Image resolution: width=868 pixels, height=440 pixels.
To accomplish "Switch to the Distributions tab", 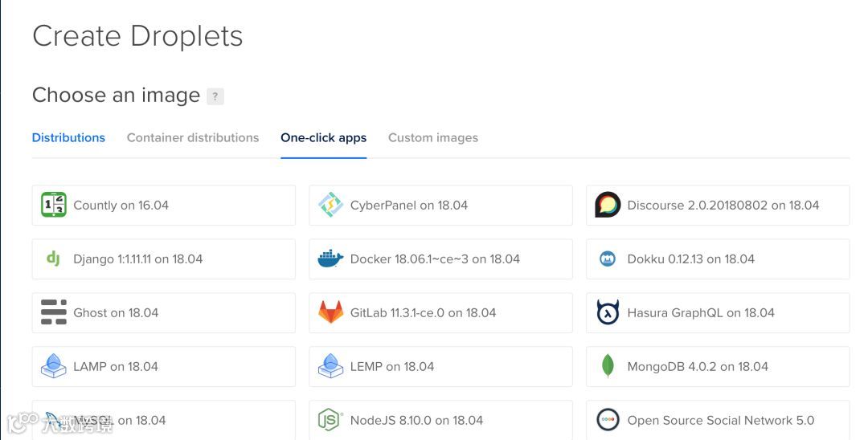I will coord(68,137).
